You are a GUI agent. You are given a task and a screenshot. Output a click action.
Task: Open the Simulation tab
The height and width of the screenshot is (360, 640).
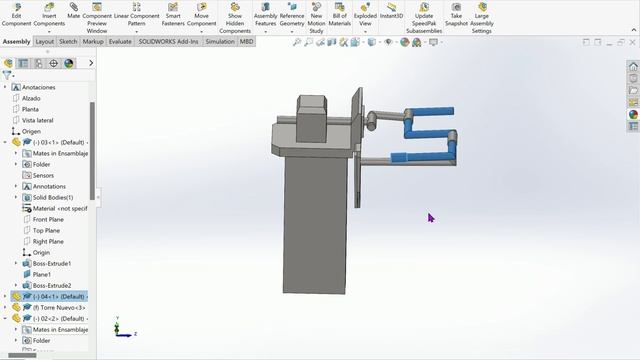(x=220, y=42)
